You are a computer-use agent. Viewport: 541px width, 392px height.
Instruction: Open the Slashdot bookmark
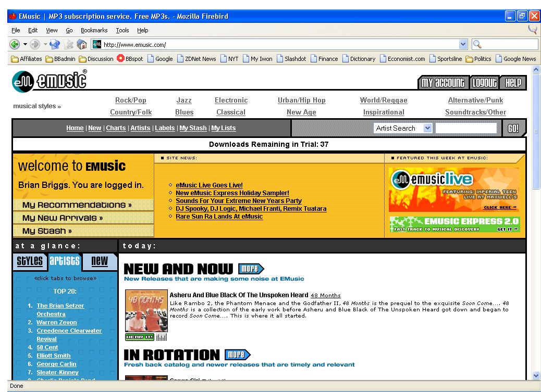pyautogui.click(x=291, y=59)
